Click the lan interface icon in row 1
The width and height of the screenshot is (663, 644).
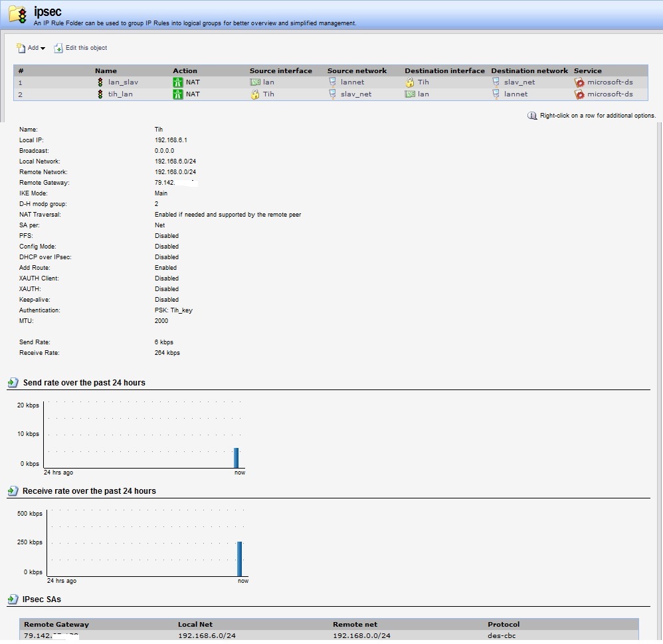254,82
